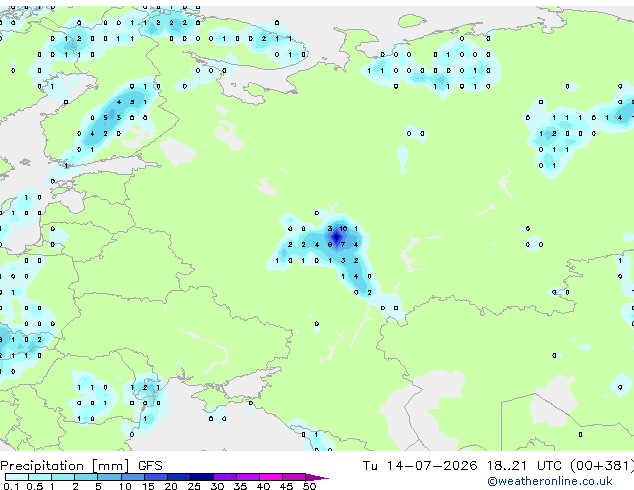Click the 35 legend scale label
The image size is (634, 490).
[241, 486]
